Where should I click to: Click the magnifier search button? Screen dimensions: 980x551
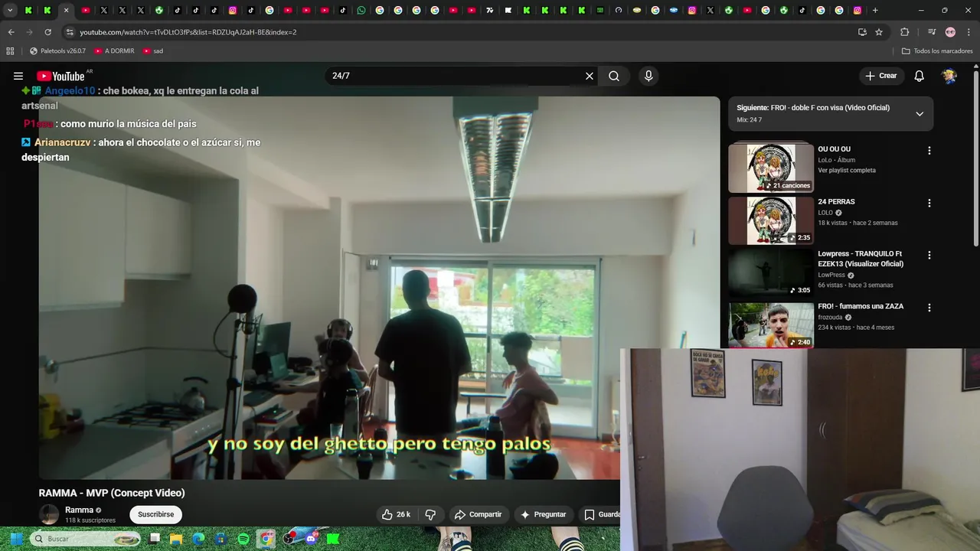point(614,76)
